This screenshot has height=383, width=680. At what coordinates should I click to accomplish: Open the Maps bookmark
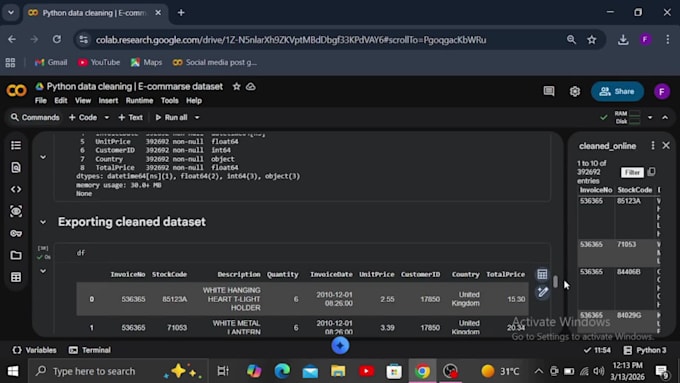click(x=146, y=62)
